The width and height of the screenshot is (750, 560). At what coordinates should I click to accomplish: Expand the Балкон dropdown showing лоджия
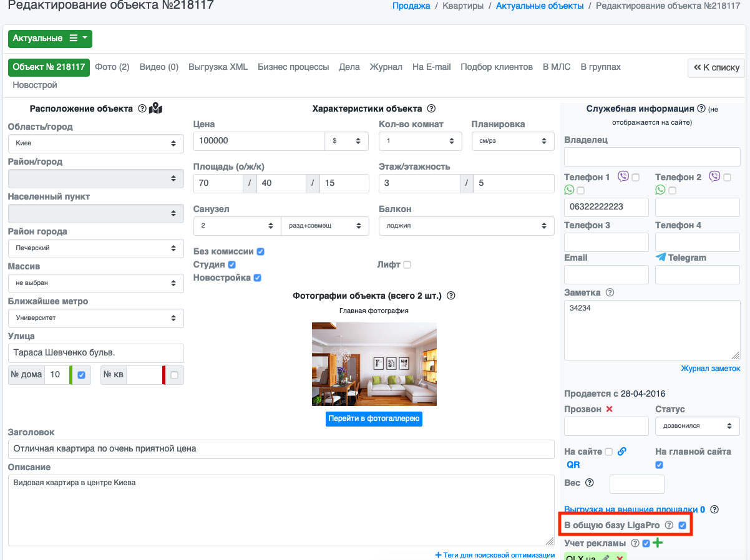[x=466, y=226]
